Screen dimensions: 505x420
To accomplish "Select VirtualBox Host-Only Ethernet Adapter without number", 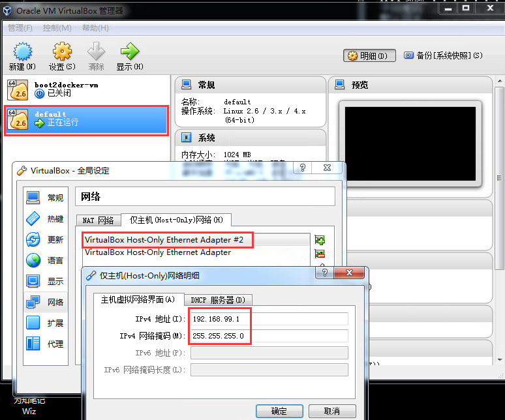I will [x=196, y=252].
